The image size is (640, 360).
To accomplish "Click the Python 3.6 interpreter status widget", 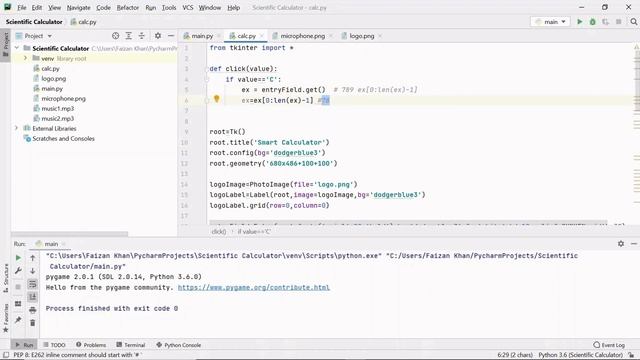I will tap(580, 355).
